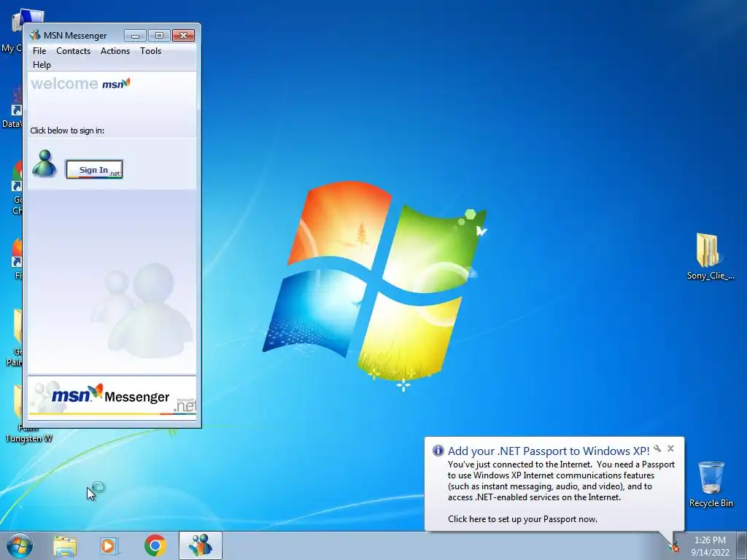Image resolution: width=747 pixels, height=560 pixels.
Task: Open Google Chrome from the taskbar
Action: point(155,545)
